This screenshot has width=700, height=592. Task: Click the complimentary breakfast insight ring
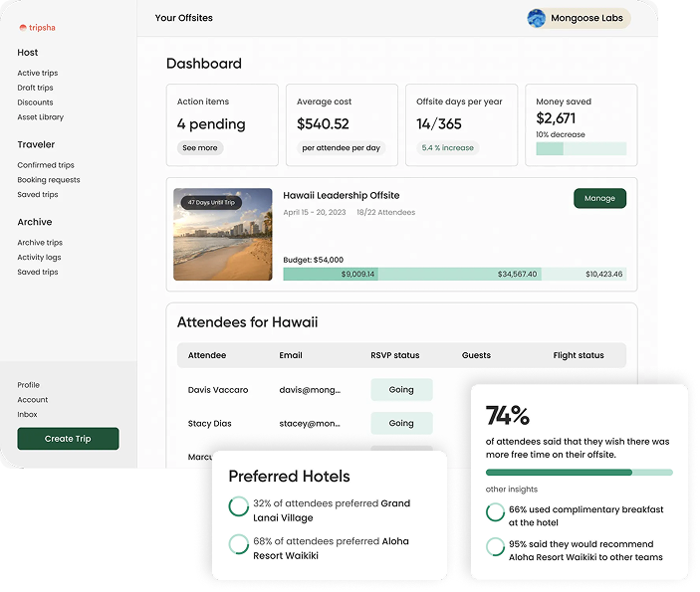(495, 512)
